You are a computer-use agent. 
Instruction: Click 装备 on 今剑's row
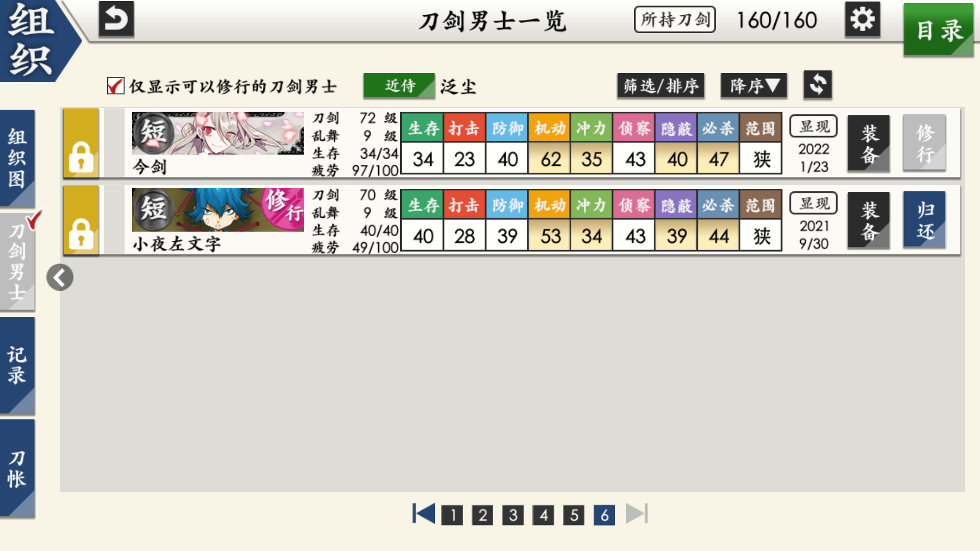tap(868, 143)
